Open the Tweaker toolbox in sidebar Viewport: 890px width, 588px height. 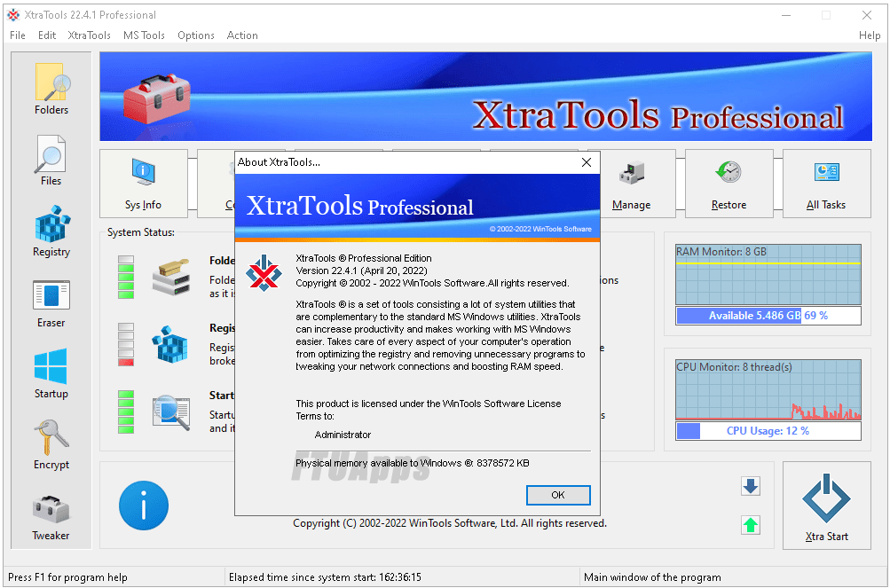(51, 517)
